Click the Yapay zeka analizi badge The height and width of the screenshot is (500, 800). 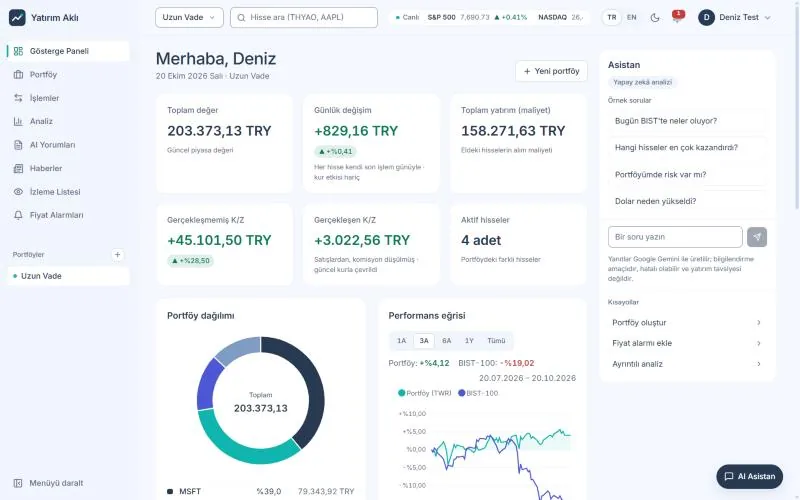tap(642, 82)
